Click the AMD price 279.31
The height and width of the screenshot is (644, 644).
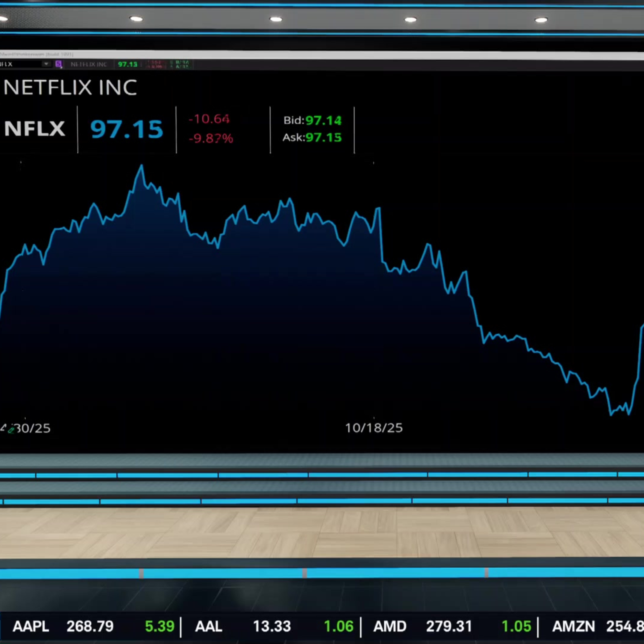449,626
